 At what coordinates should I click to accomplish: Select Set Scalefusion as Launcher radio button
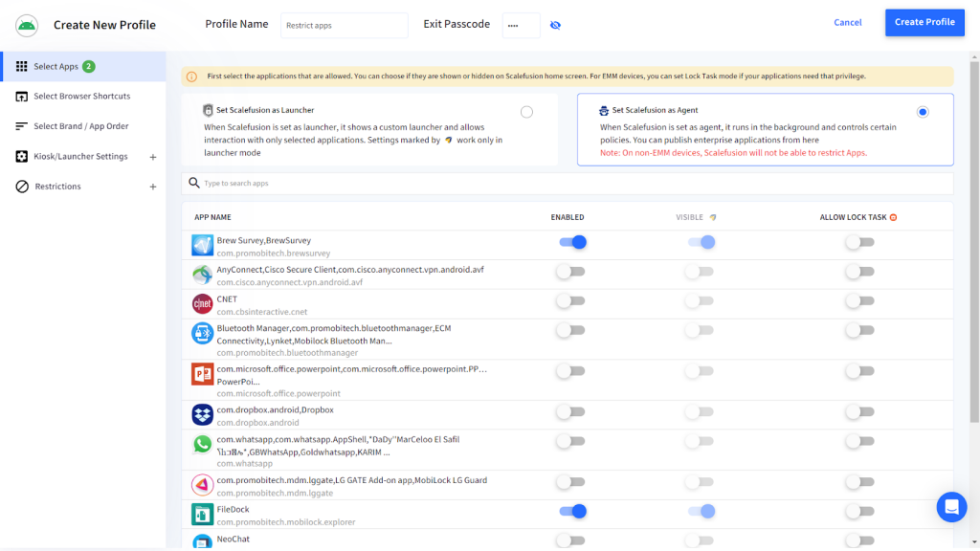tap(527, 112)
